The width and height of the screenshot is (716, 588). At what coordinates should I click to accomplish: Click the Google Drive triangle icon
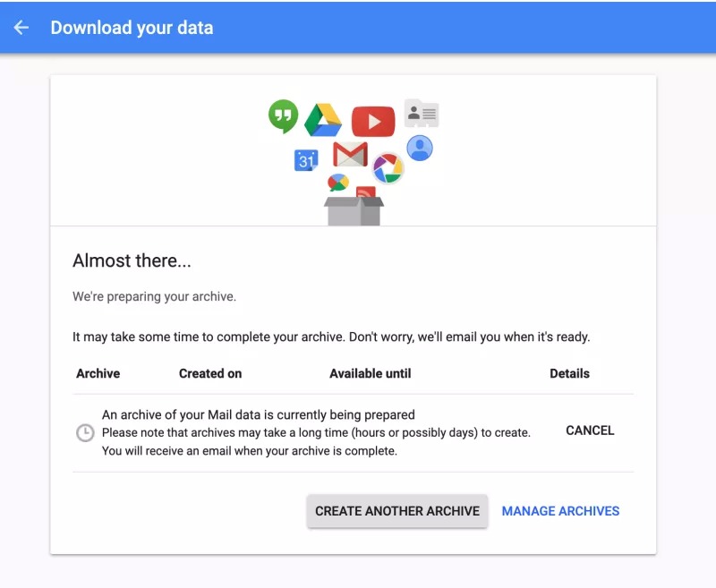click(x=323, y=120)
